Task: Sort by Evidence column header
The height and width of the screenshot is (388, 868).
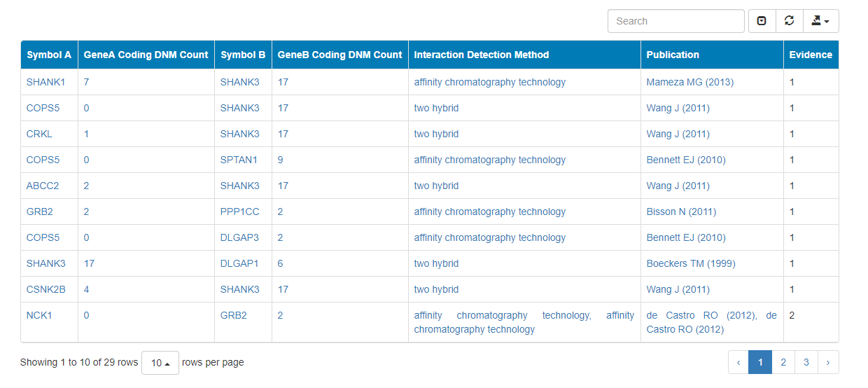Action: [x=811, y=55]
